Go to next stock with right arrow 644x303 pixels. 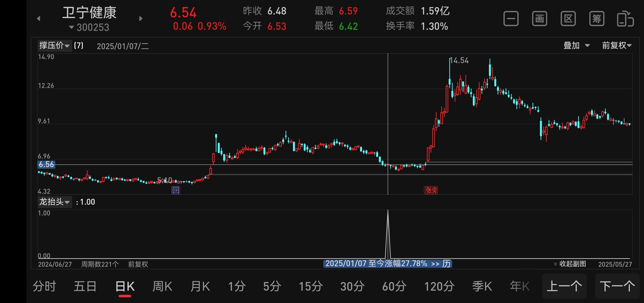(x=141, y=19)
